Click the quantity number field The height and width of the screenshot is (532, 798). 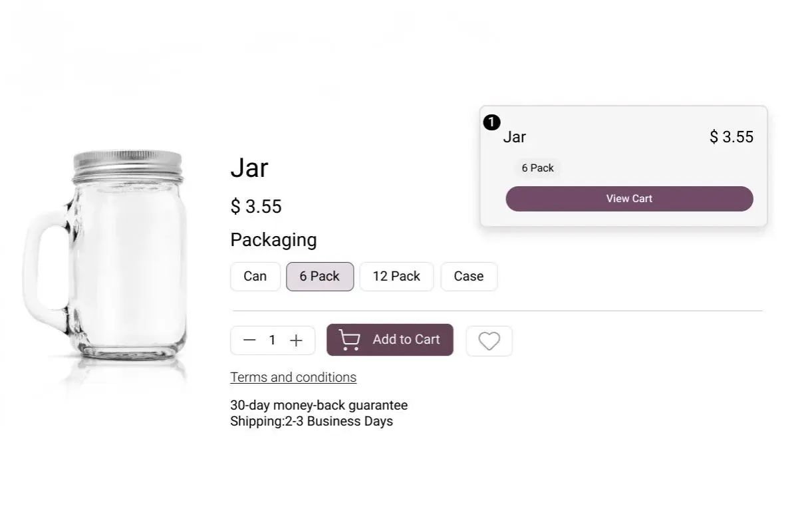point(272,340)
